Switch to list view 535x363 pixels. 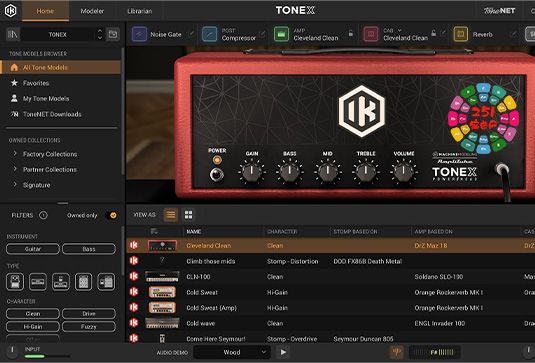point(171,215)
